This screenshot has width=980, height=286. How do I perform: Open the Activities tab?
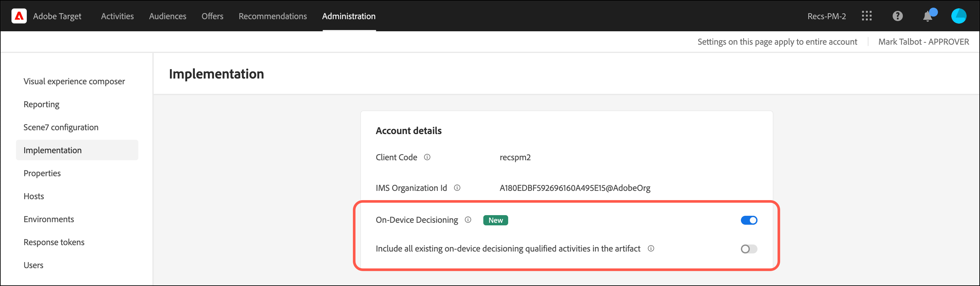(x=117, y=16)
